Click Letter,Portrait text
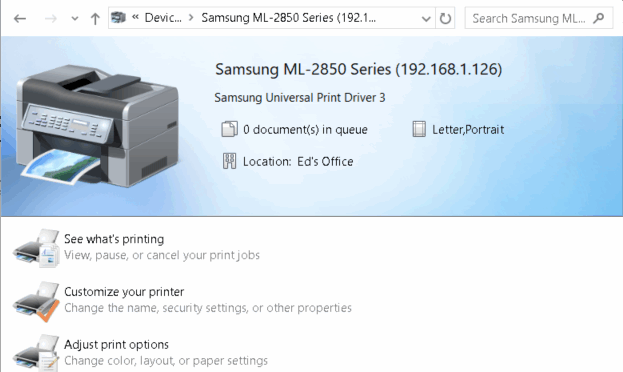The image size is (623, 372). (468, 130)
